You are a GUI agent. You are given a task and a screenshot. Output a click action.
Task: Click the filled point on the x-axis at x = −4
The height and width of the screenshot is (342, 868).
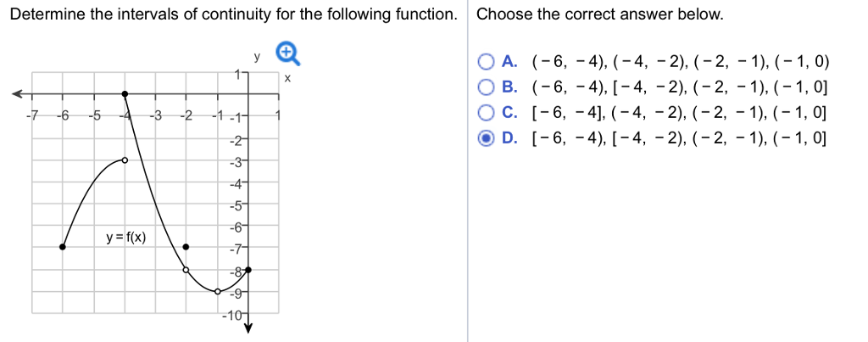pyautogui.click(x=125, y=93)
